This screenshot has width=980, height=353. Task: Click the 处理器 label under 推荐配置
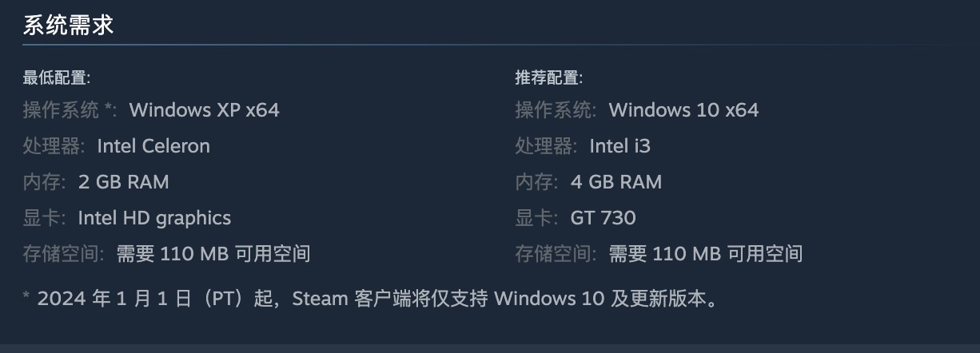click(545, 146)
